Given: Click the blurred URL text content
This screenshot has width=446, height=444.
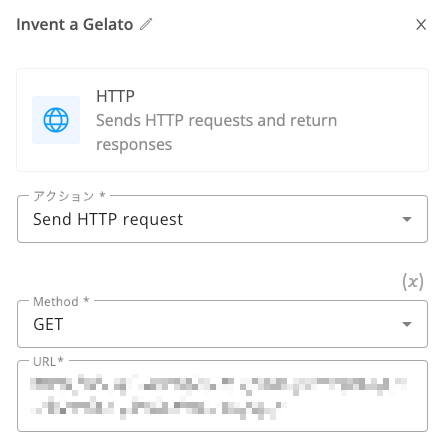Looking at the screenshot, I should pyautogui.click(x=218, y=396).
